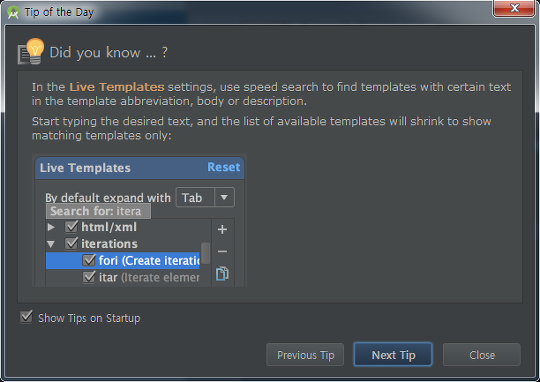Image resolution: width=540 pixels, height=382 pixels.
Task: Select the fori Create iteration row
Action: 123,260
